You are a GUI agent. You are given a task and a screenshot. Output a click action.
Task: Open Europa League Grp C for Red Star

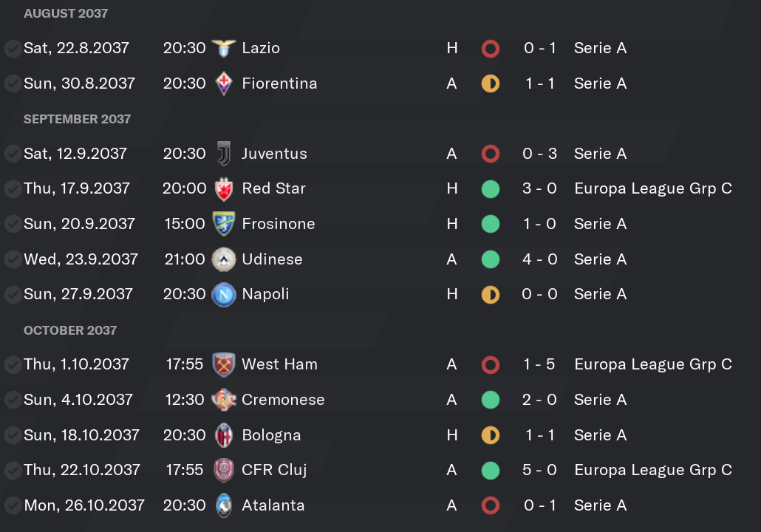coord(653,188)
